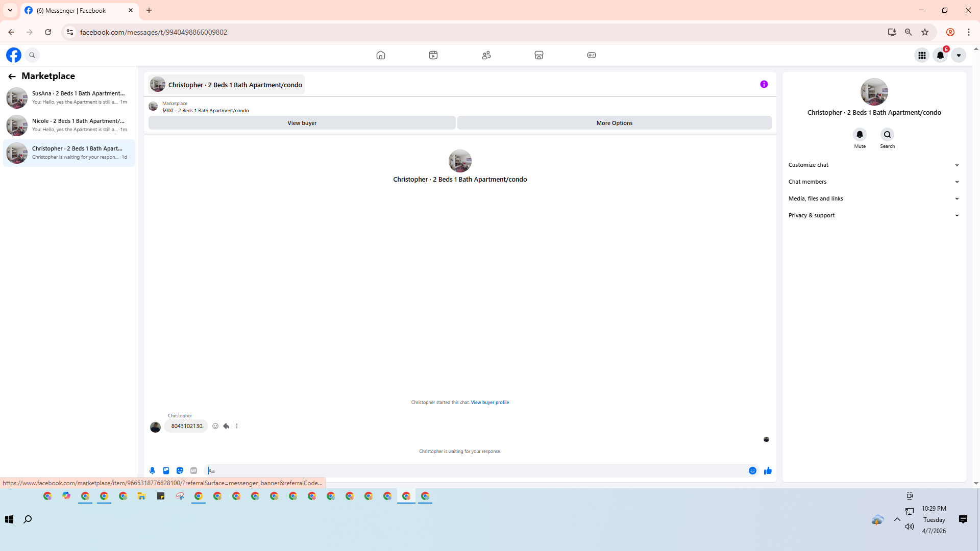Open the conversation information icon

tap(764, 84)
